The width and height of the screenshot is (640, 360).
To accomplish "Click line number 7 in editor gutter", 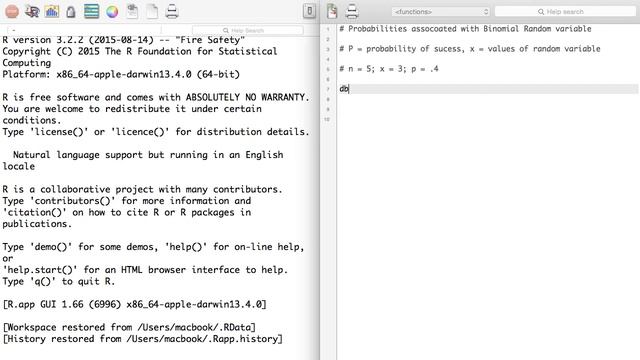I will [x=328, y=89].
